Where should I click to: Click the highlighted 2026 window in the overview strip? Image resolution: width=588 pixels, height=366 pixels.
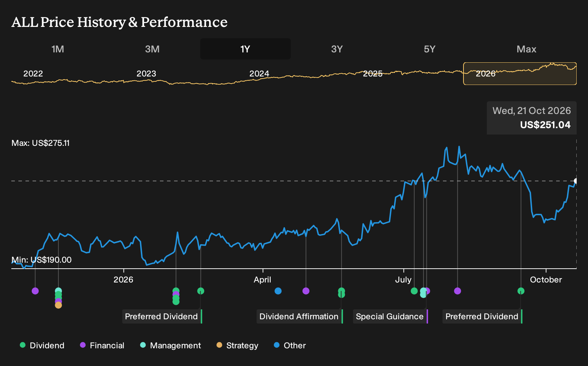[x=520, y=74]
